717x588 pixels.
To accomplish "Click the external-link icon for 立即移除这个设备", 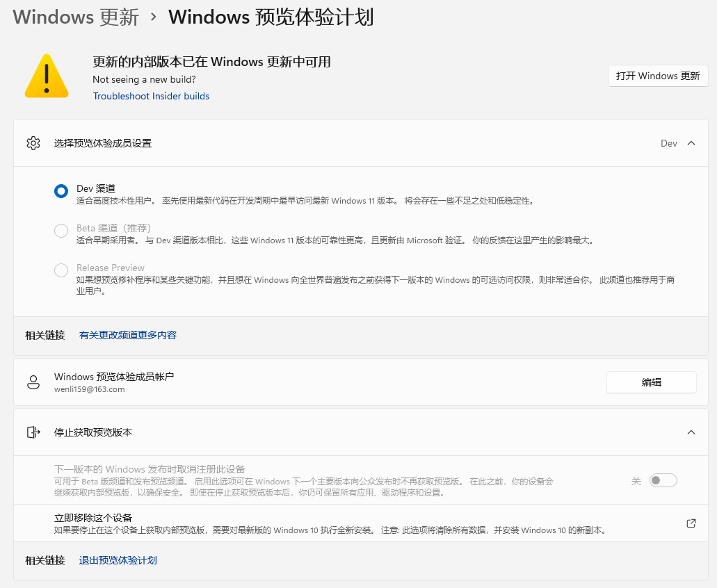I will coord(691,523).
